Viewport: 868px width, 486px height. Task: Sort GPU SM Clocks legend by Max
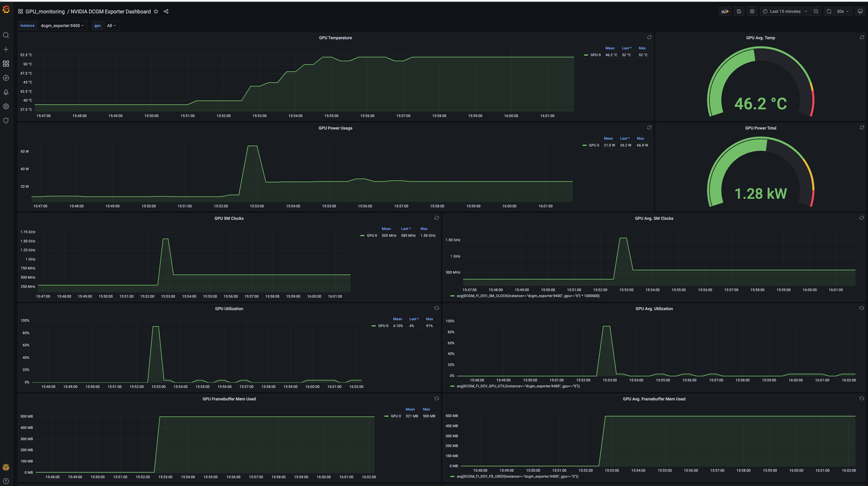click(424, 229)
